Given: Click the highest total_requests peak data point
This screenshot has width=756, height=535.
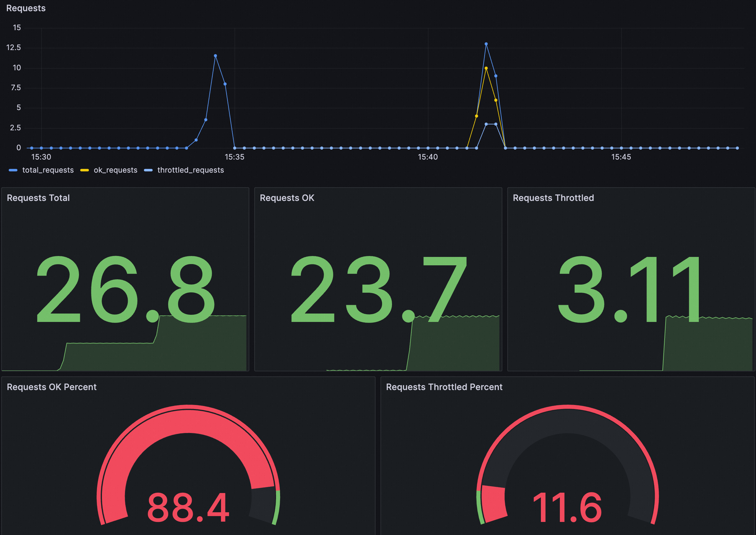Looking at the screenshot, I should [x=486, y=44].
